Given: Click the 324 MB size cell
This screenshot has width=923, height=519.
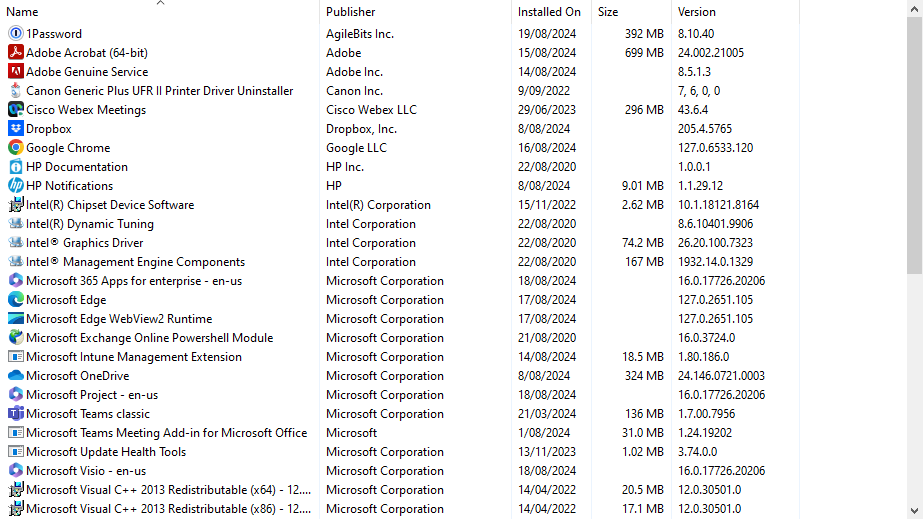Looking at the screenshot, I should (644, 375).
